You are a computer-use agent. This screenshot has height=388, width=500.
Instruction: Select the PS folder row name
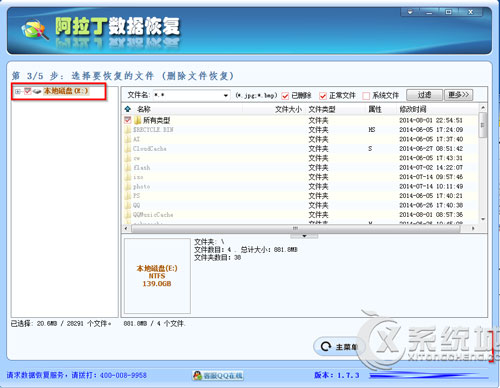(137, 196)
